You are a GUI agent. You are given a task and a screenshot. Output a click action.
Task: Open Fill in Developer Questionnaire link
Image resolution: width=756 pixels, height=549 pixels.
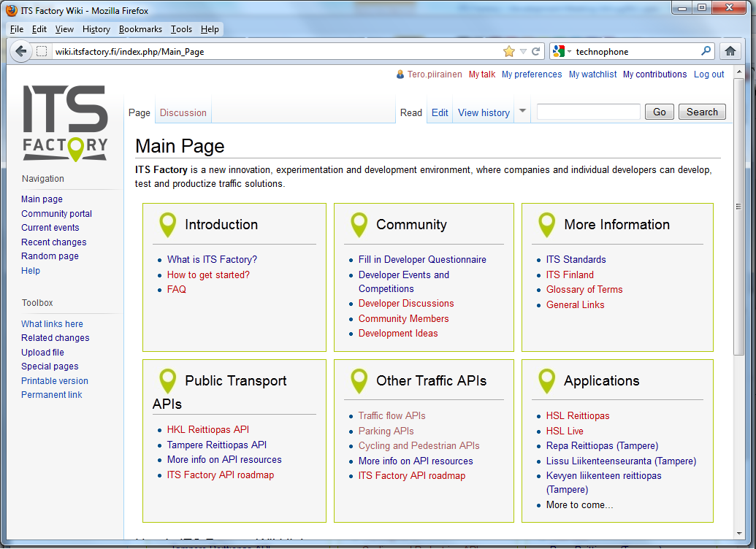pyautogui.click(x=422, y=259)
